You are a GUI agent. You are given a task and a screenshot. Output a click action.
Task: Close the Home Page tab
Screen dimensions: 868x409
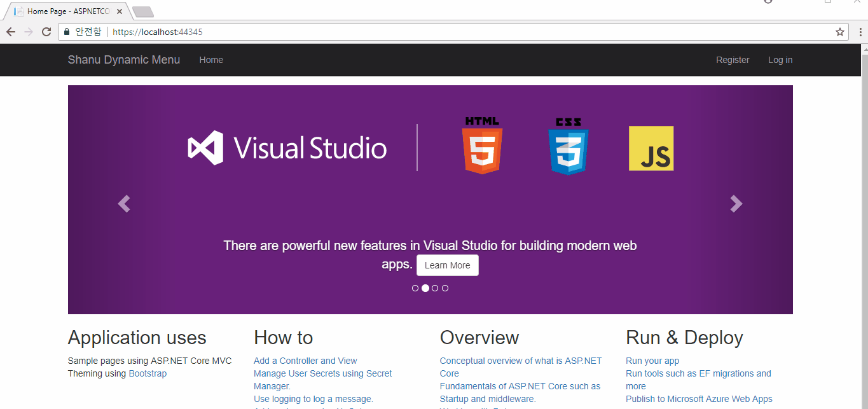(120, 11)
